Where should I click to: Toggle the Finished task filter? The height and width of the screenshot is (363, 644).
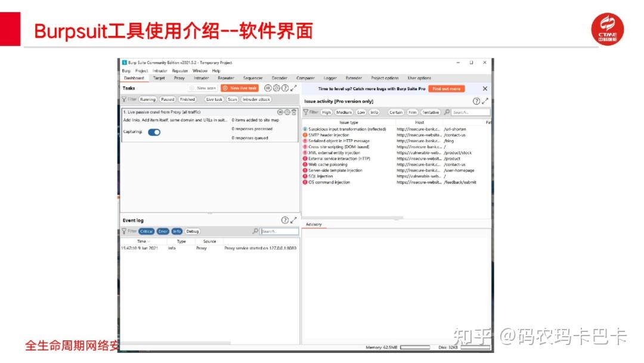(187, 99)
